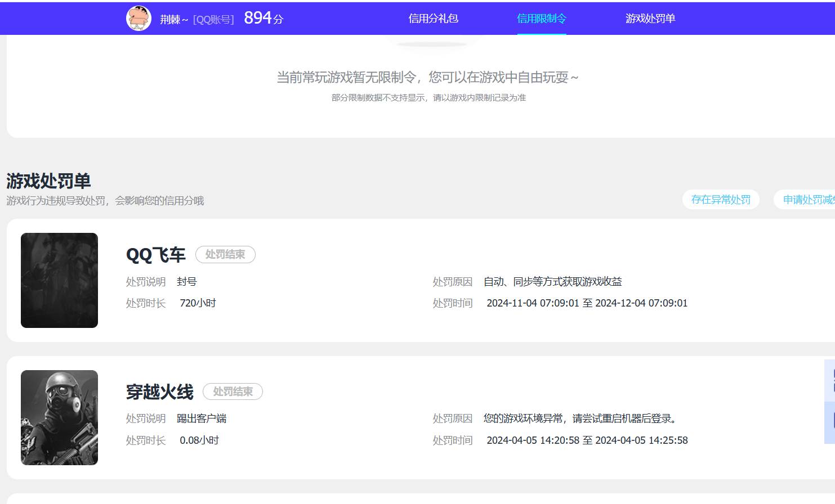Select the 穿越火线 game title
835x504 pixels.
[159, 392]
